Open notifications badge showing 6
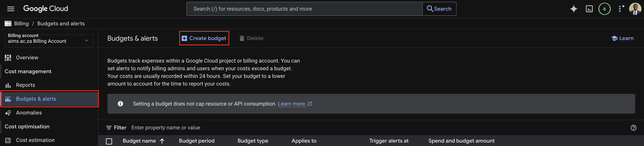The image size is (644, 146). coord(605,9)
